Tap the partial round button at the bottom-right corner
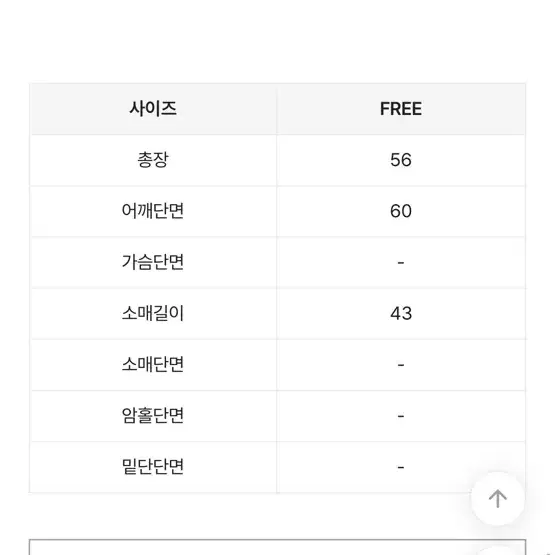The height and width of the screenshot is (555, 555). click(498, 550)
